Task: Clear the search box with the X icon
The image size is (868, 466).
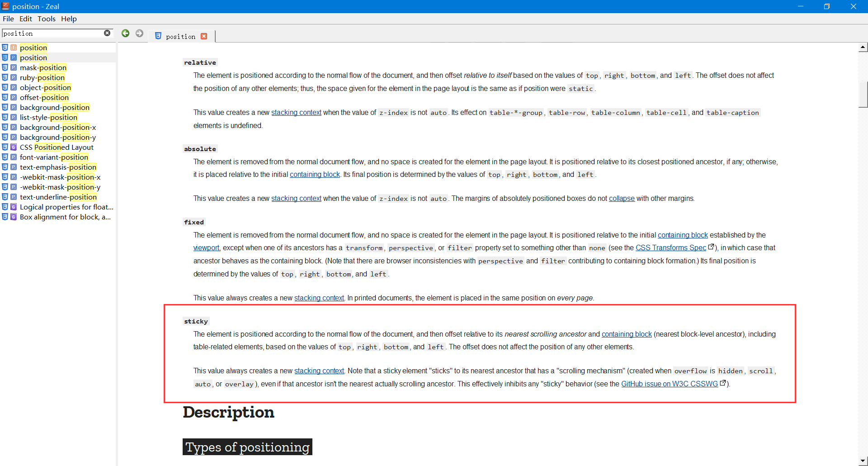Action: click(x=107, y=33)
